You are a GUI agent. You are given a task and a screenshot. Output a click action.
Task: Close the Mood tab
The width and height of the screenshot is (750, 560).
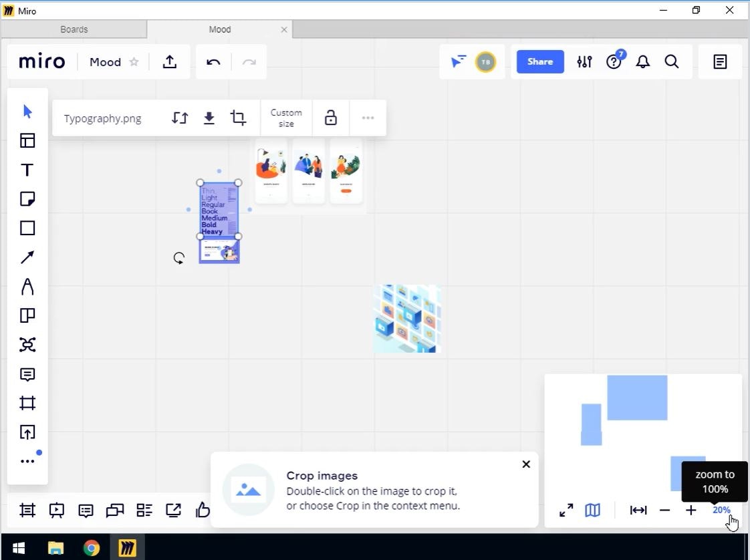coord(284,29)
